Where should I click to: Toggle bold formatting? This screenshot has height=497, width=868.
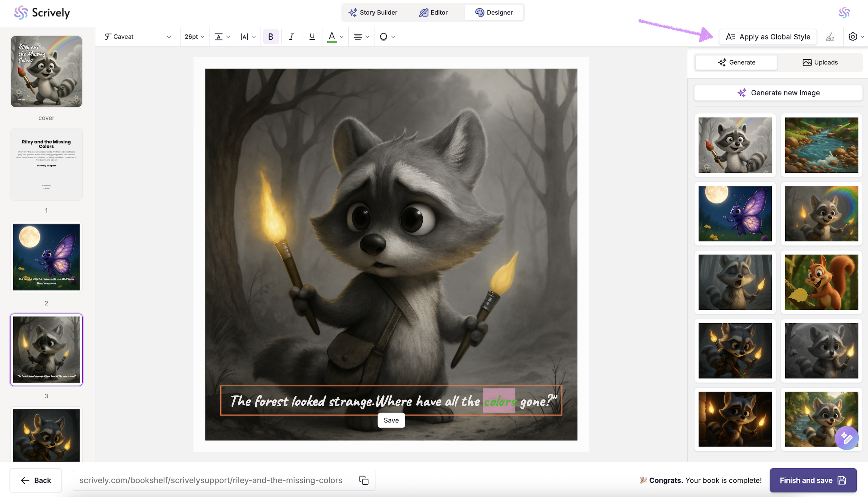pos(270,37)
